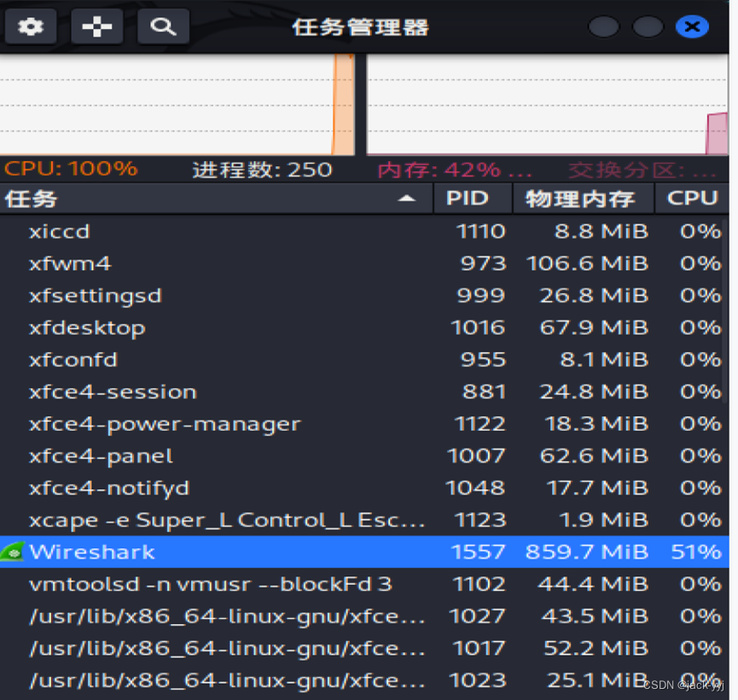This screenshot has width=738, height=700.
Task: Click the CPU: 100% status label
Action: [71, 169]
